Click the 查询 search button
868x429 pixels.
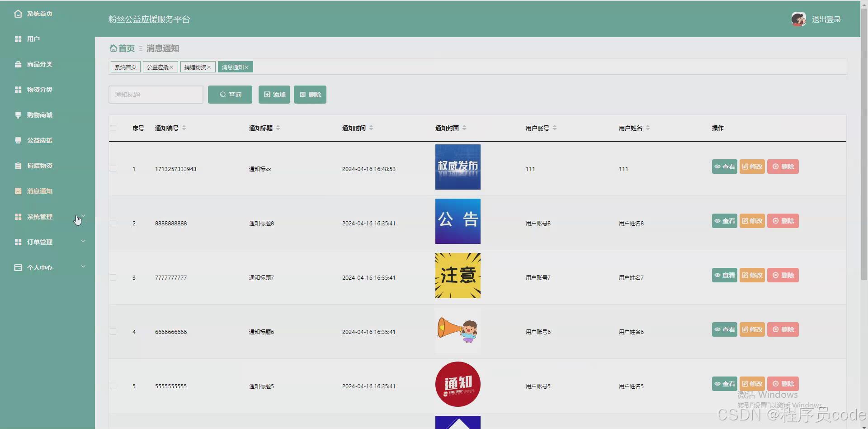230,95
